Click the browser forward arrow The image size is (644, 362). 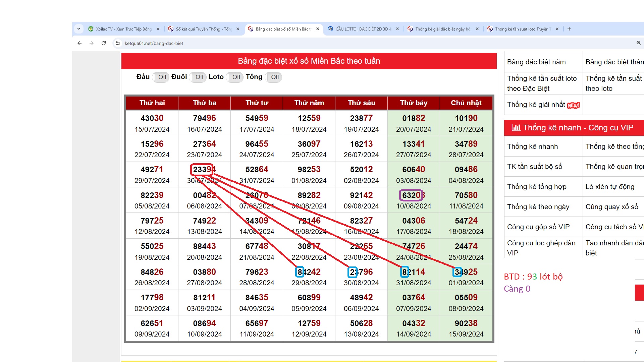pos(92,43)
